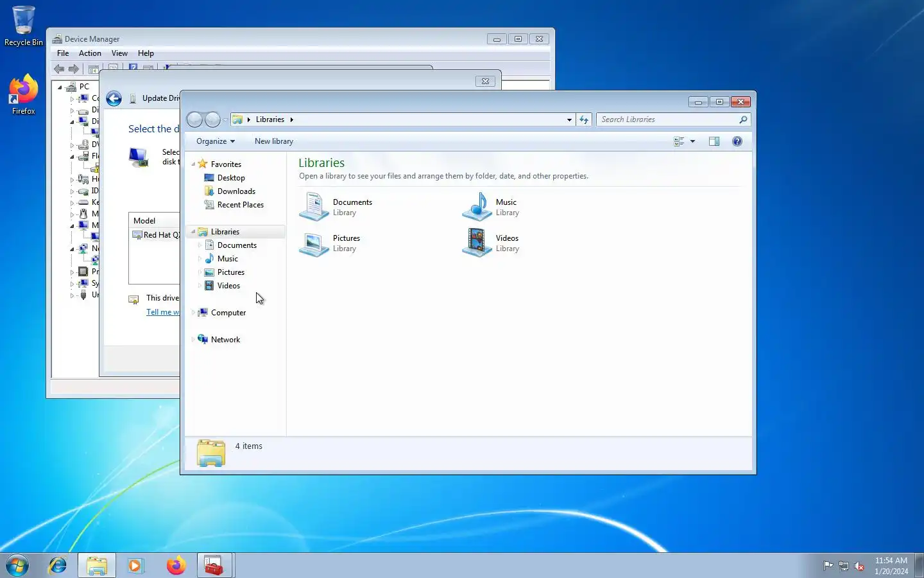The image size is (924, 578).
Task: Click the New library button
Action: [274, 141]
